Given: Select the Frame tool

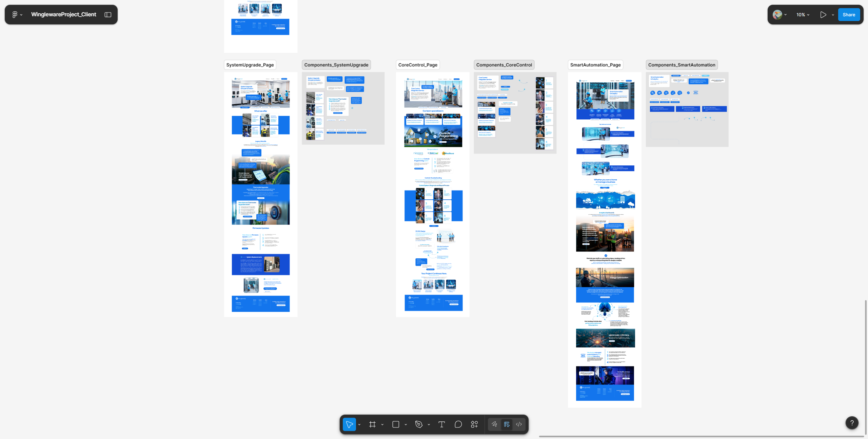Looking at the screenshot, I should 372,424.
